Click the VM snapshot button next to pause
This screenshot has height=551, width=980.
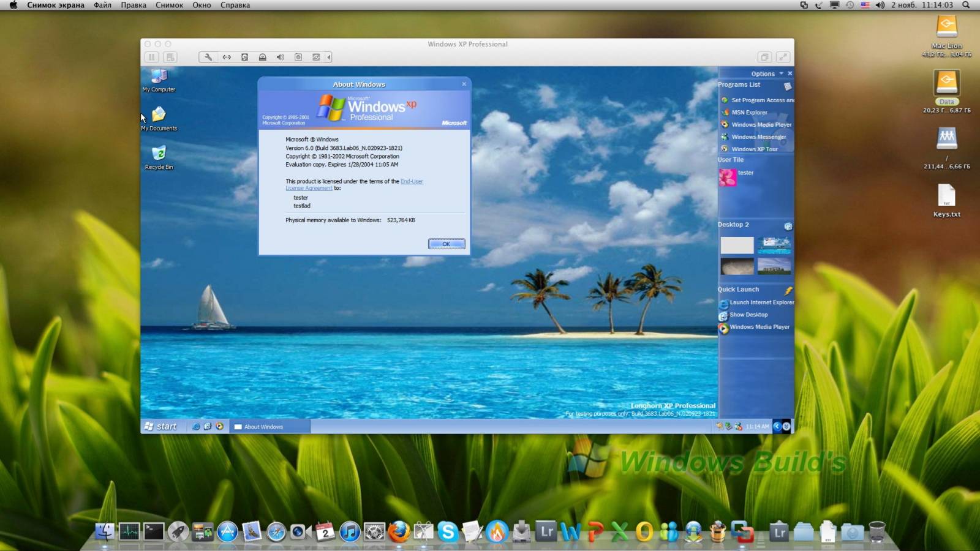click(170, 57)
